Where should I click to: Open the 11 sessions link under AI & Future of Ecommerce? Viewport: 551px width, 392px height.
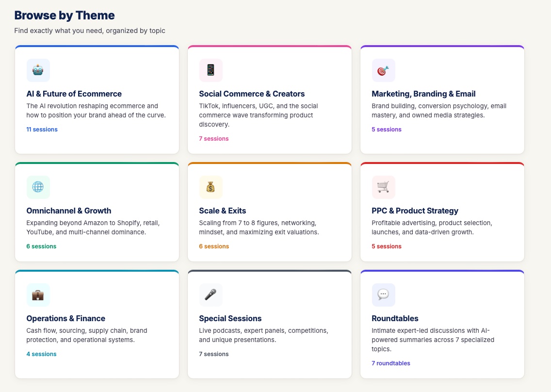point(42,129)
